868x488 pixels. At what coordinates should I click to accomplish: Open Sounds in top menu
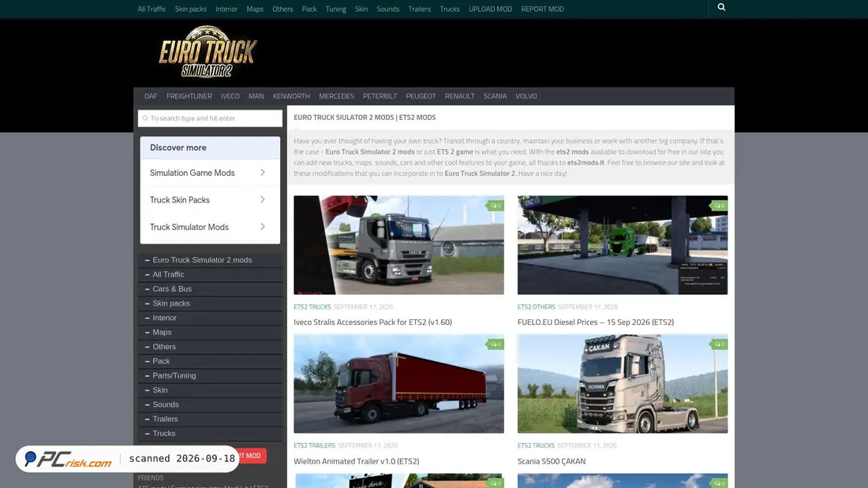[387, 9]
